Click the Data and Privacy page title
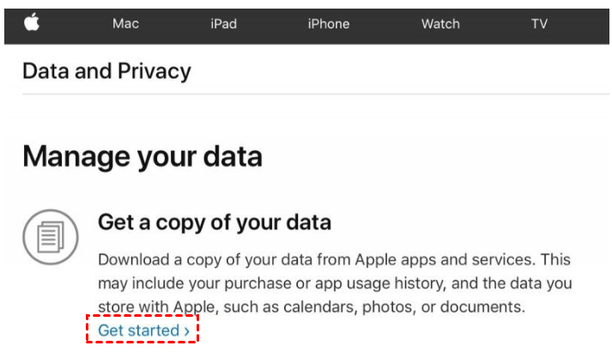 pyautogui.click(x=106, y=71)
